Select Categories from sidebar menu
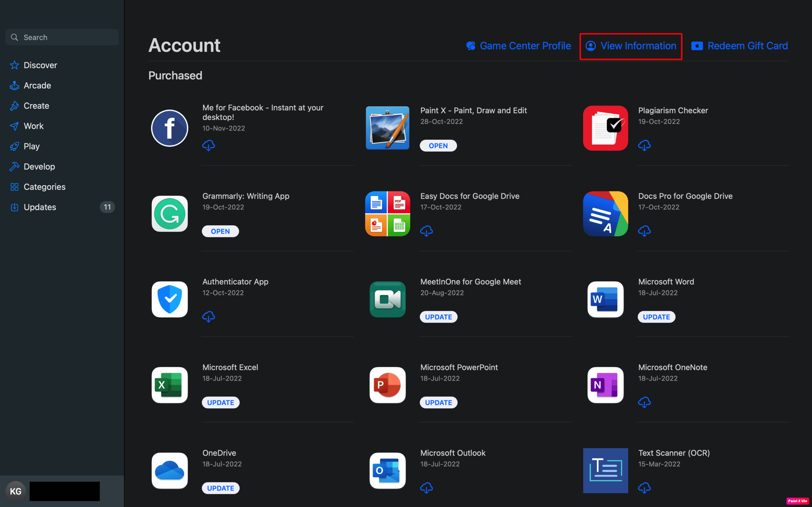 44,186
